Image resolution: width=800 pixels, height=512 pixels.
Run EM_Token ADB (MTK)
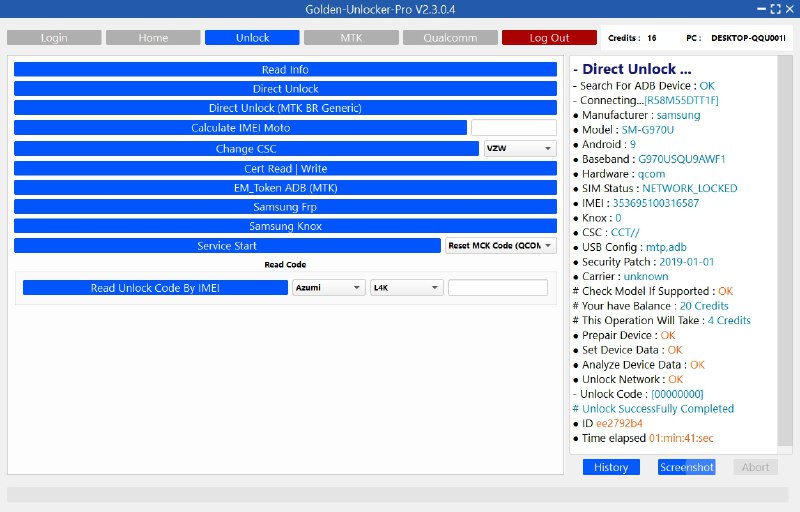(285, 188)
